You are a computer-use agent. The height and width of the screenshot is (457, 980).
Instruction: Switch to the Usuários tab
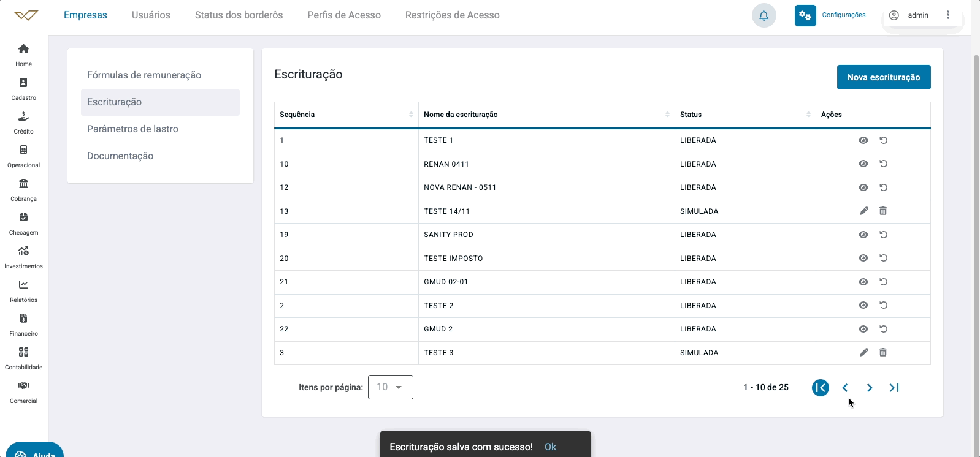pos(151,15)
